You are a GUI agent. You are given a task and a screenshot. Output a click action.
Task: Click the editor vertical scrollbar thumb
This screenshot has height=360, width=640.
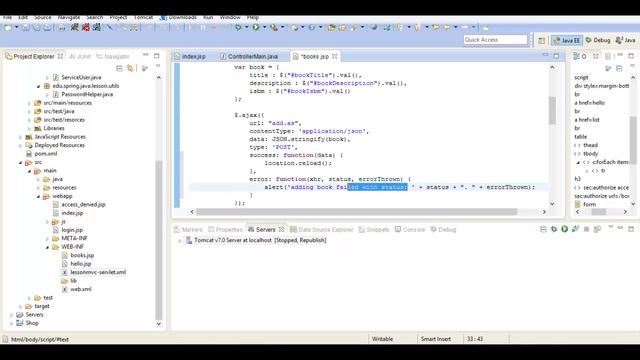pos(552,110)
